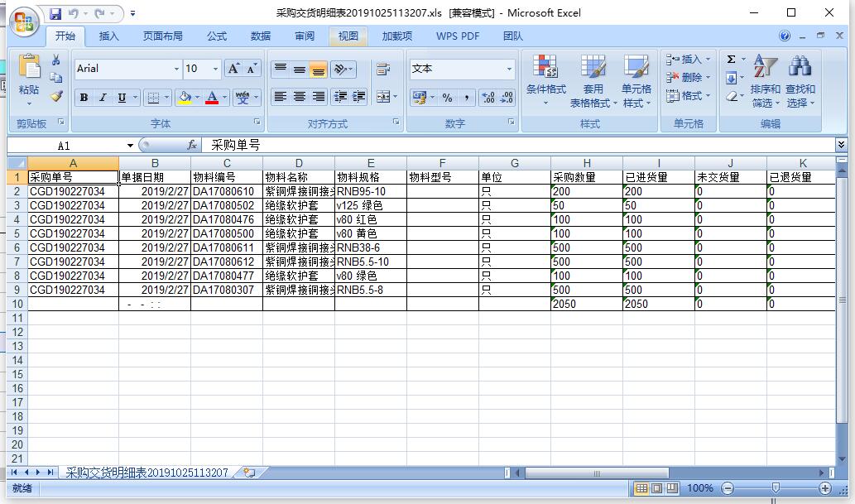
Task: Open the Name Box dropdown arrow
Action: [x=130, y=145]
